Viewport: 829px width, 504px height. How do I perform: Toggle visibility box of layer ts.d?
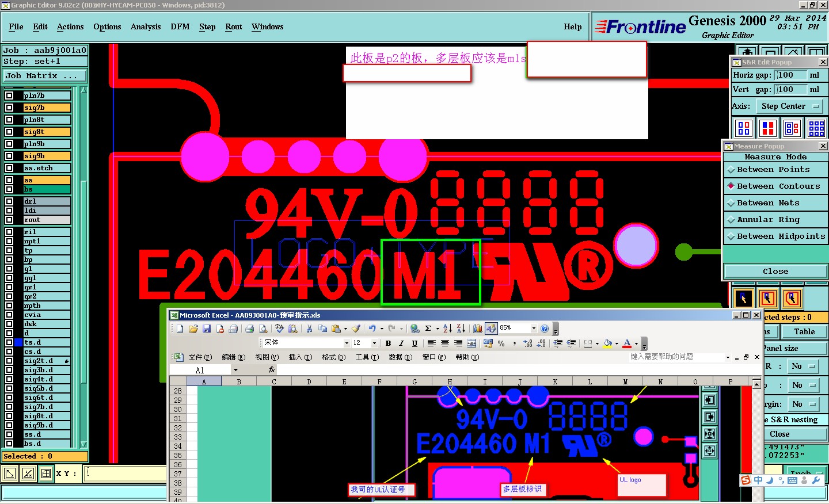tap(9, 342)
